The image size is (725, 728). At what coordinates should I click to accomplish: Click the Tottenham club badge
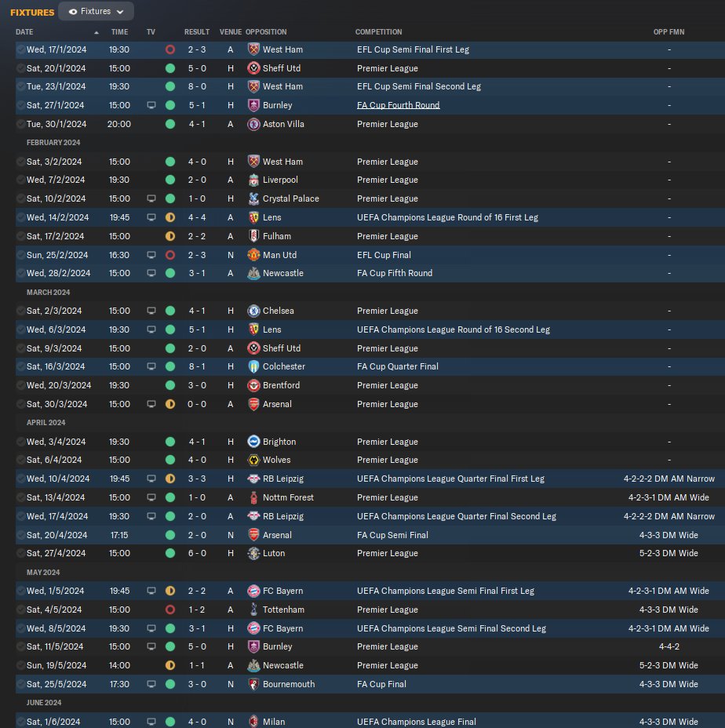[x=253, y=610]
